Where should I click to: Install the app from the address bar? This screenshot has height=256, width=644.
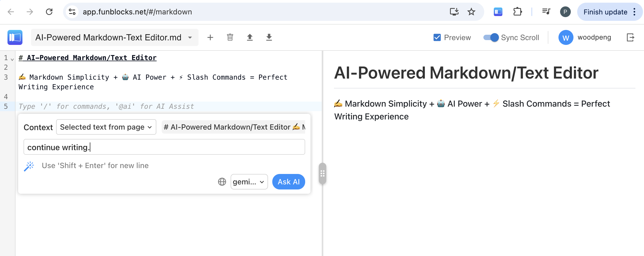click(454, 11)
